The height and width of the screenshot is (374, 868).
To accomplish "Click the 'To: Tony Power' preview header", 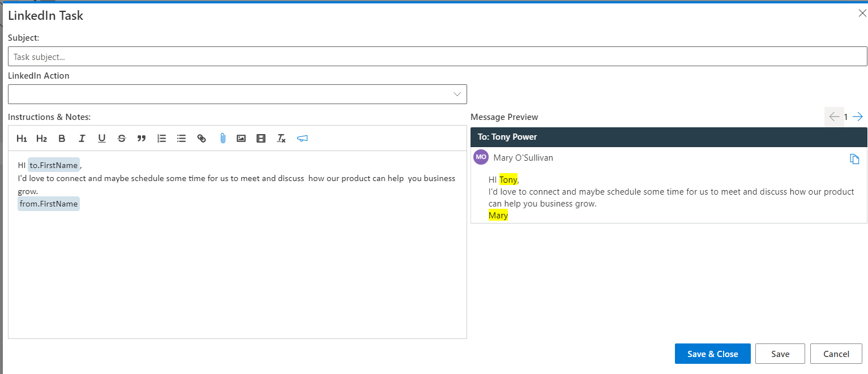I will 669,137.
